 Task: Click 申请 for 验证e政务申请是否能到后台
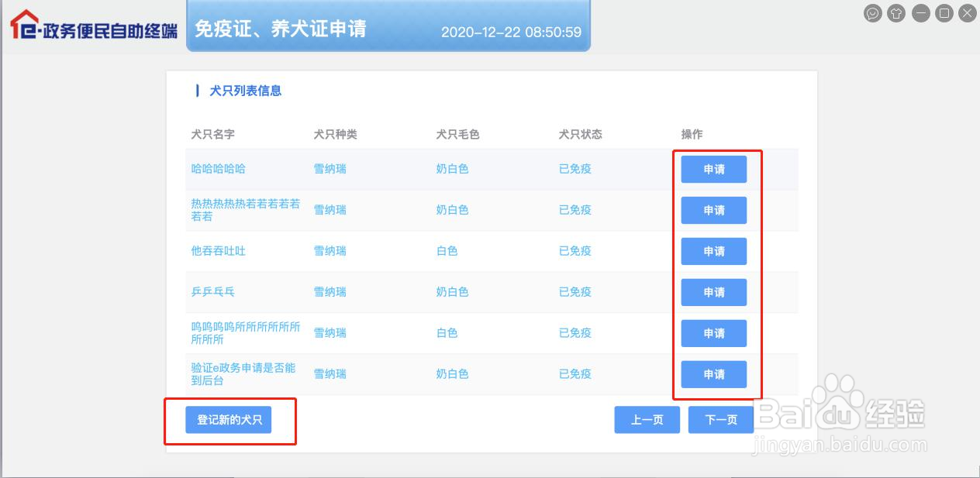coord(714,374)
